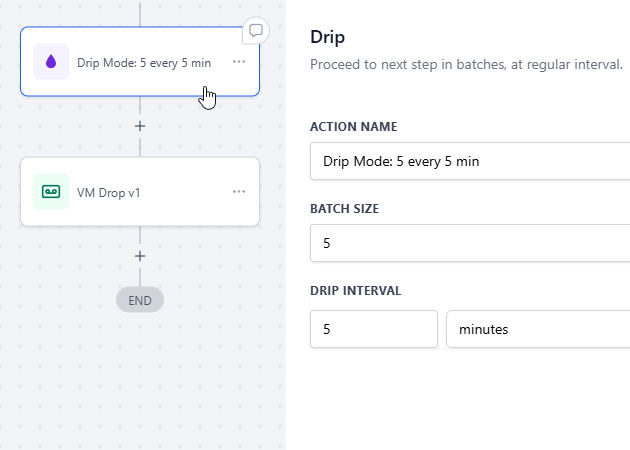The image size is (630, 450).
Task: Select the Drip Mode: 5 every 5 min node
Action: point(143,62)
